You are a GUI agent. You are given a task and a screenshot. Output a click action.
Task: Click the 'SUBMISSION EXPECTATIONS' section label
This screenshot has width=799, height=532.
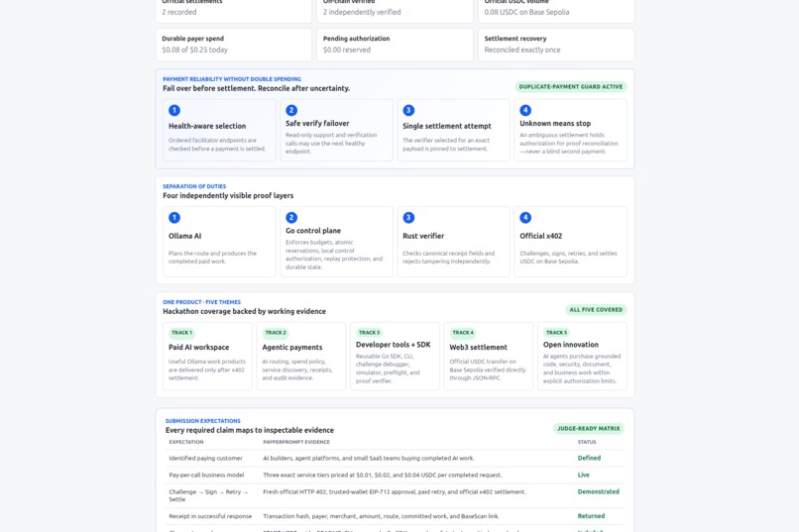(203, 421)
